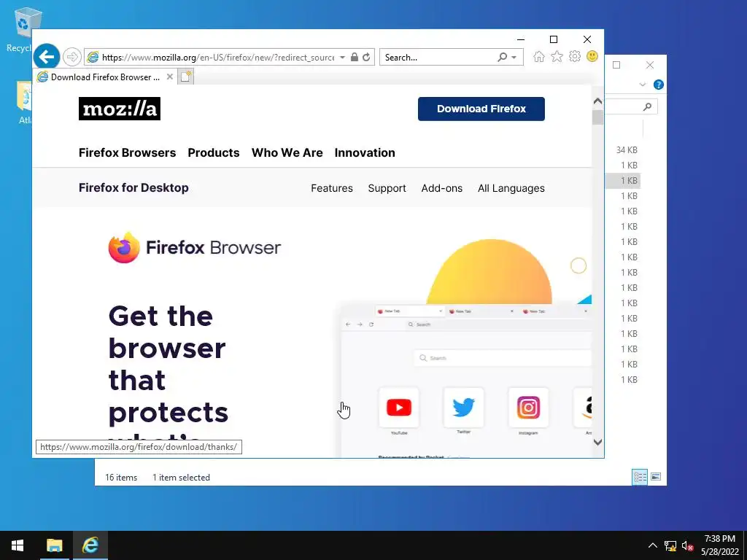This screenshot has height=560, width=747.
Task: Open File Explorer help question icon
Action: [659, 85]
